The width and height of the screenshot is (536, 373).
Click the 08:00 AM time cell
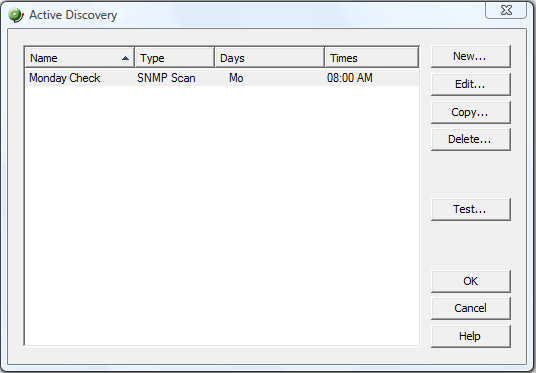[x=350, y=78]
